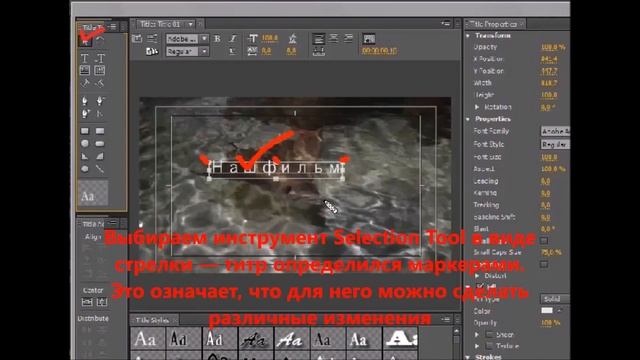Toggle Italic formatting in title toolbar

233,39
